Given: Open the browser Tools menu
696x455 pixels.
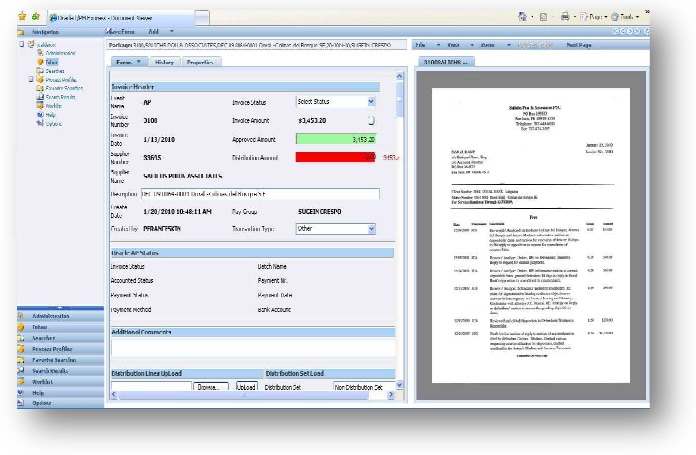Looking at the screenshot, I should click(625, 17).
